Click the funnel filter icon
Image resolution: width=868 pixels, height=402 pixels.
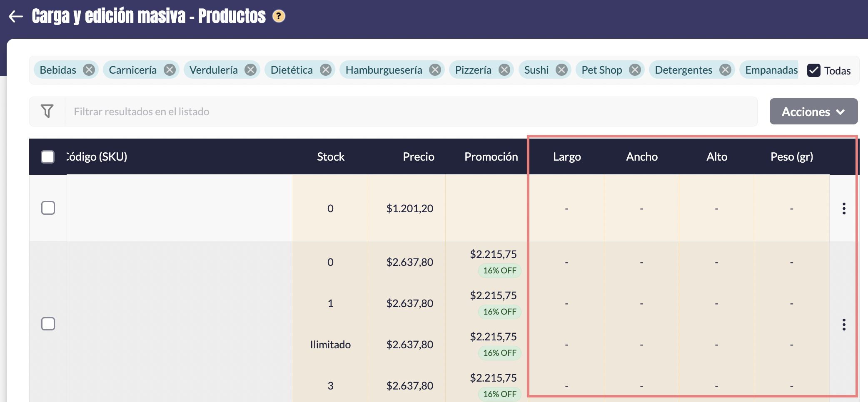tap(47, 111)
